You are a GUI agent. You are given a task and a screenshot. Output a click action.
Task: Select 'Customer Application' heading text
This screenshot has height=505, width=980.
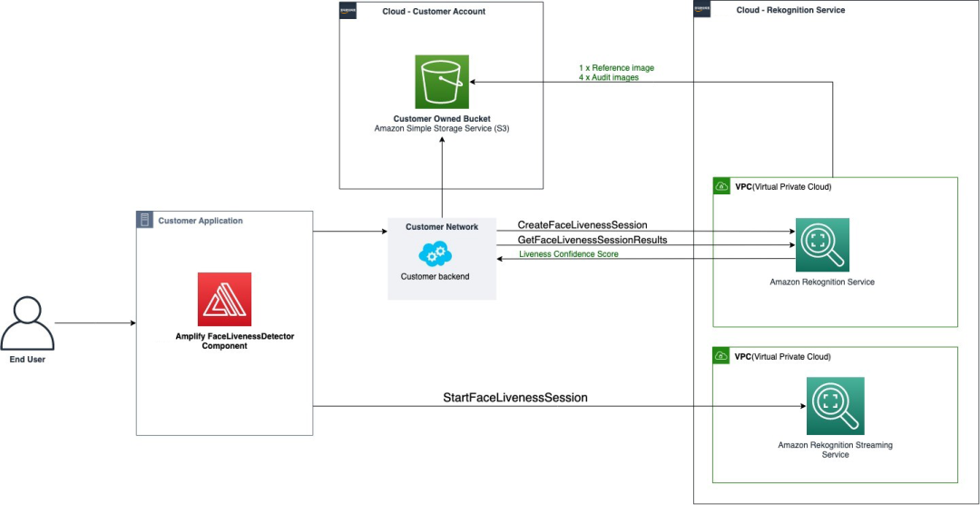tap(201, 221)
